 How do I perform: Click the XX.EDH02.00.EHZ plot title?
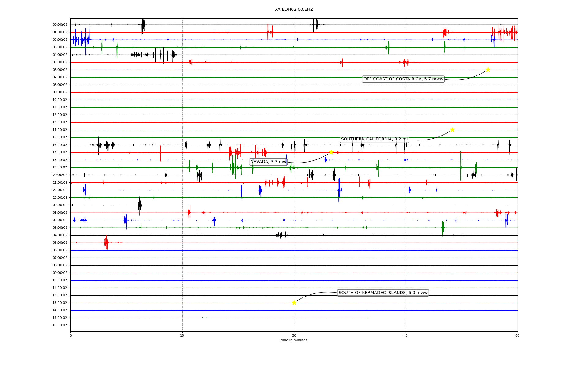click(x=294, y=10)
